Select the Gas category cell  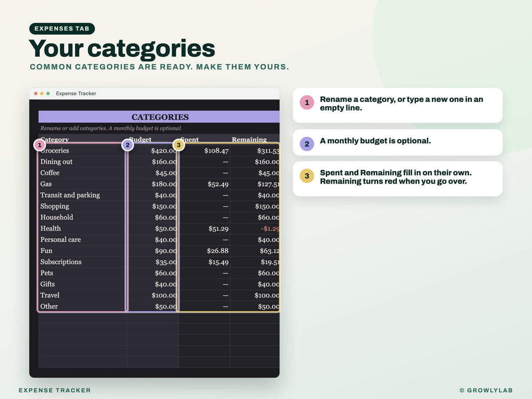[83, 184]
